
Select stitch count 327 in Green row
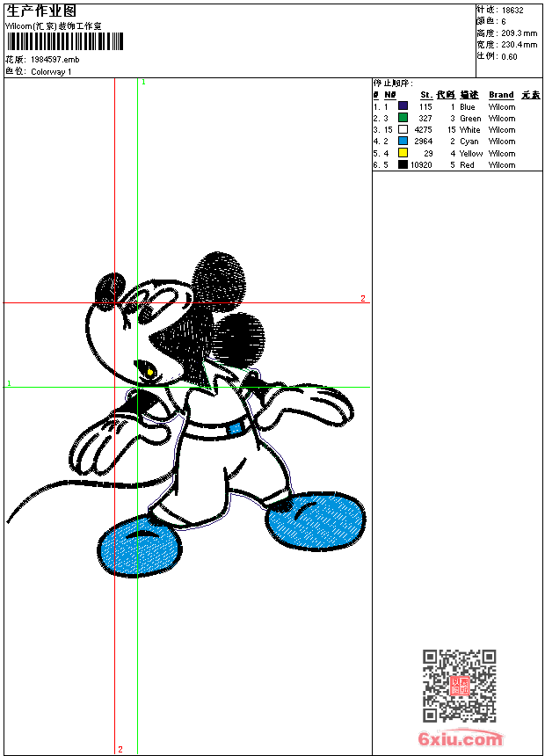[425, 119]
